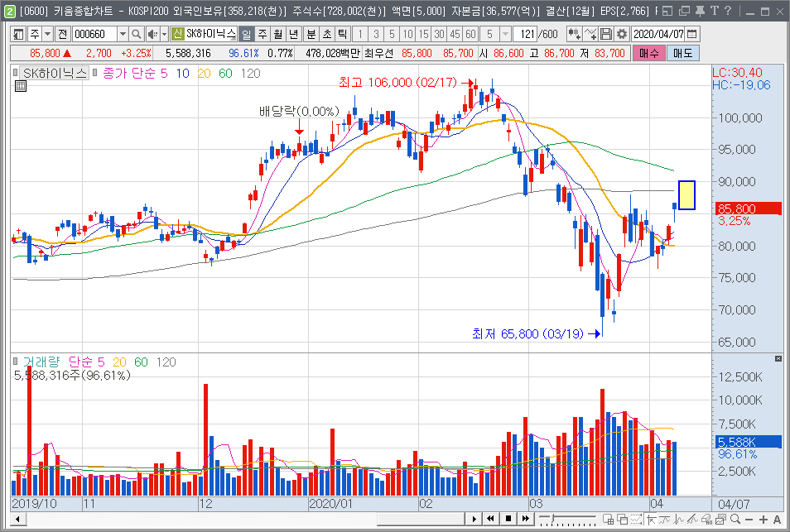Image resolution: width=790 pixels, height=532 pixels.
Task: Click the A text tool icon
Action: (x=778, y=520)
